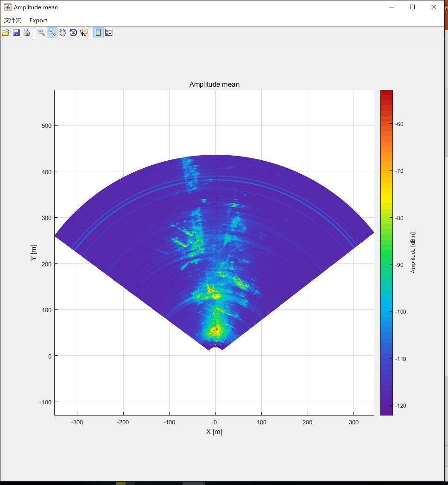Click the X-axis tick label '-100'
The image size is (448, 485).
click(169, 422)
